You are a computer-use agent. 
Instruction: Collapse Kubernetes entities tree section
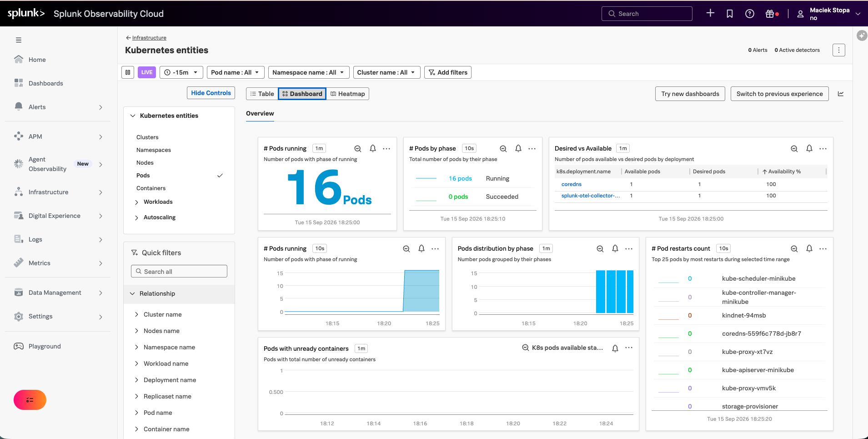133,116
